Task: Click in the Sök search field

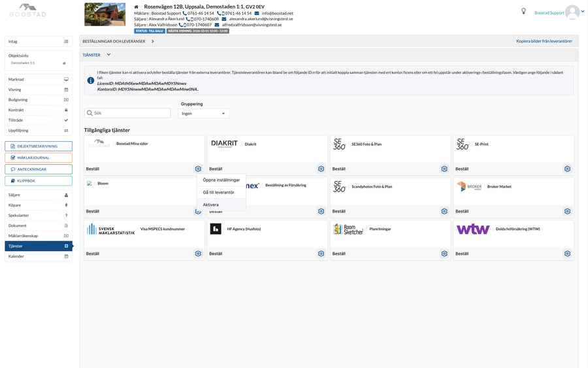Action: (x=127, y=113)
